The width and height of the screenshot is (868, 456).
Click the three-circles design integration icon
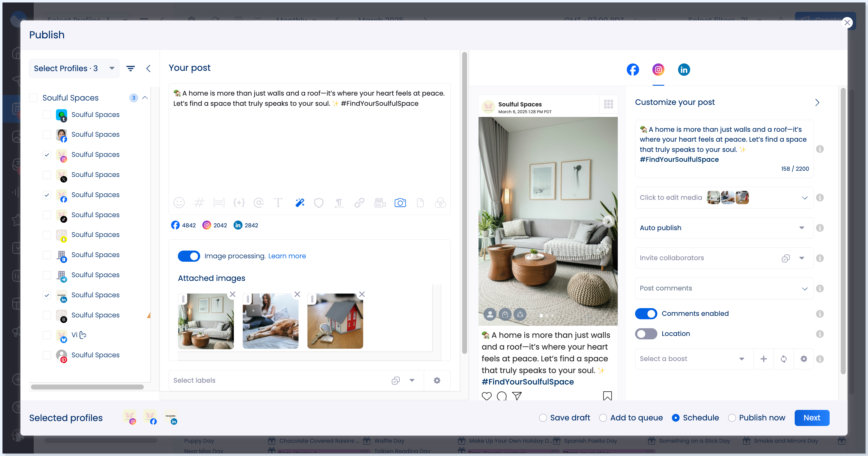[440, 203]
